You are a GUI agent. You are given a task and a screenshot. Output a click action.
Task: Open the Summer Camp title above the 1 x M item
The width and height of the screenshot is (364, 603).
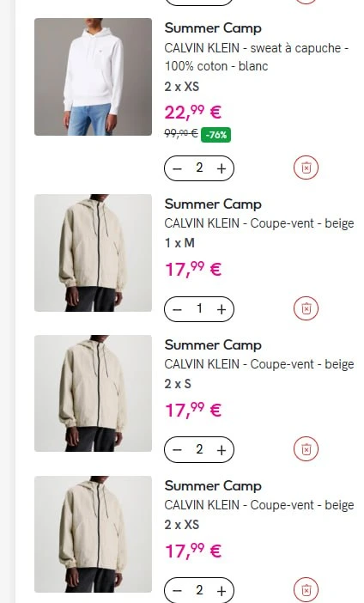pos(213,204)
